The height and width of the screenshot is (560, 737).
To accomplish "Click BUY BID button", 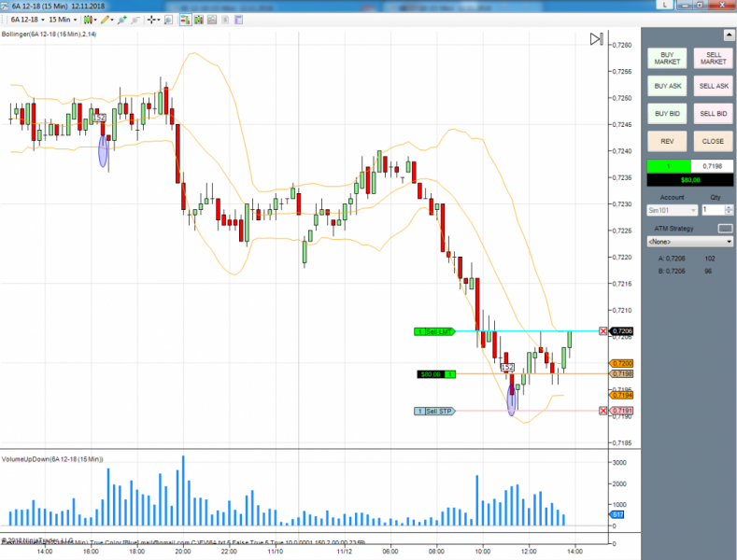I will [667, 114].
